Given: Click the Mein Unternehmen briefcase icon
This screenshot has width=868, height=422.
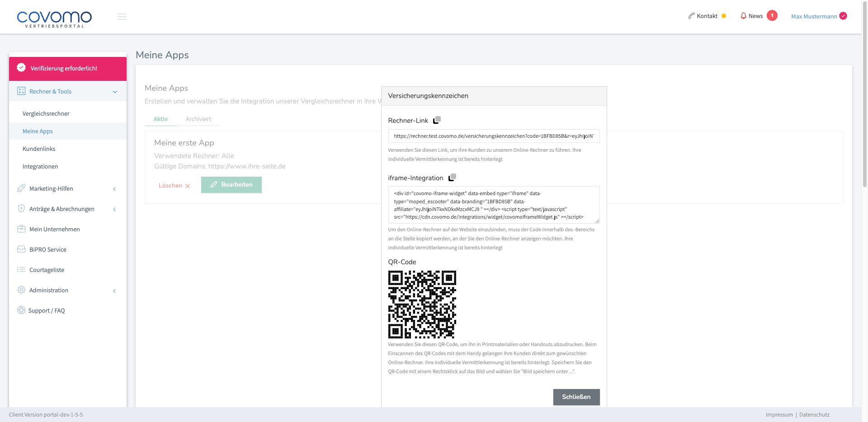Looking at the screenshot, I should (21, 229).
